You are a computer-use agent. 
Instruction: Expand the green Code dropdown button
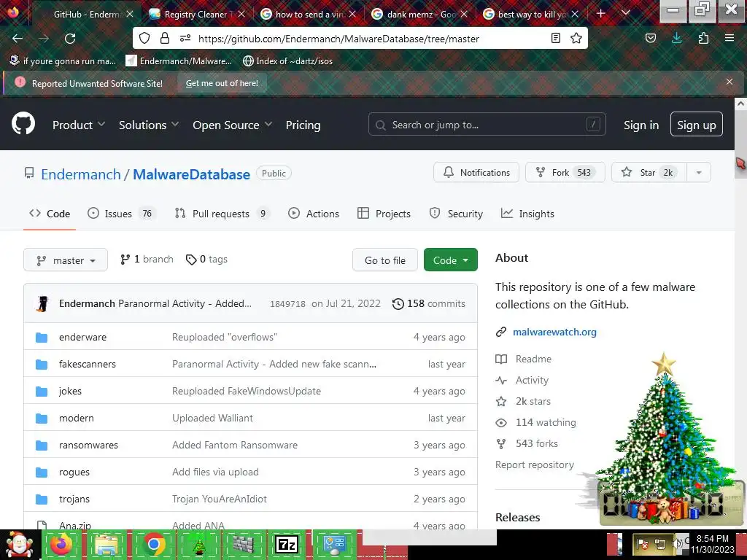(x=450, y=260)
